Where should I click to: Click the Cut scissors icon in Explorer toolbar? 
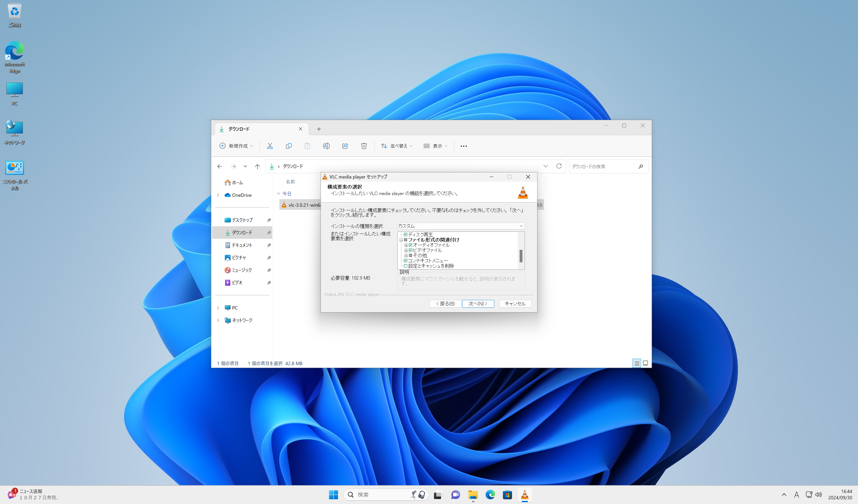click(x=270, y=146)
